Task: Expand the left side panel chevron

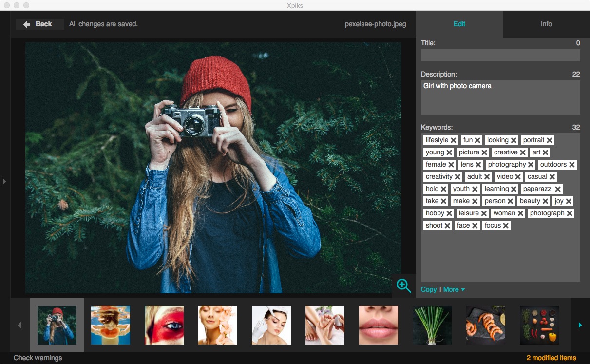Action: pyautogui.click(x=4, y=181)
